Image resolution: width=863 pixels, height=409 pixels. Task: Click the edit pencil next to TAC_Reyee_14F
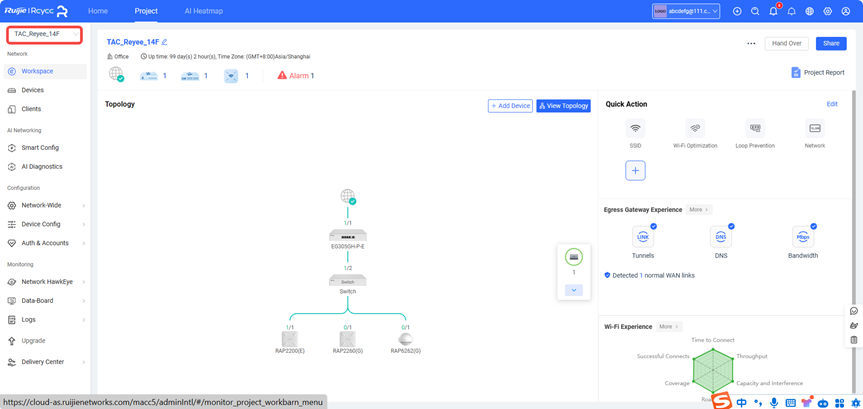[x=164, y=42]
